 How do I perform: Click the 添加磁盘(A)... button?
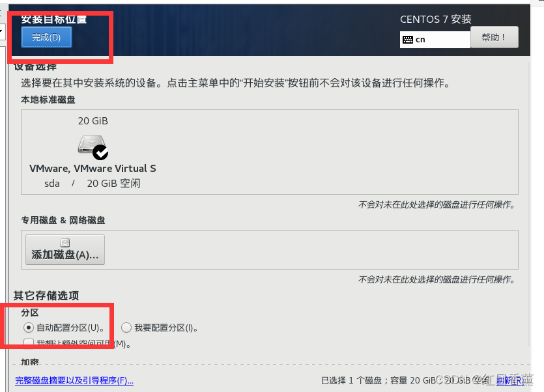tap(65, 250)
